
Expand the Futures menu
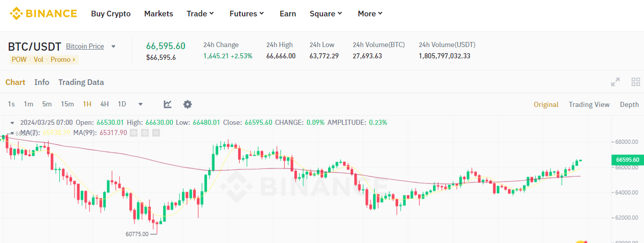click(247, 14)
